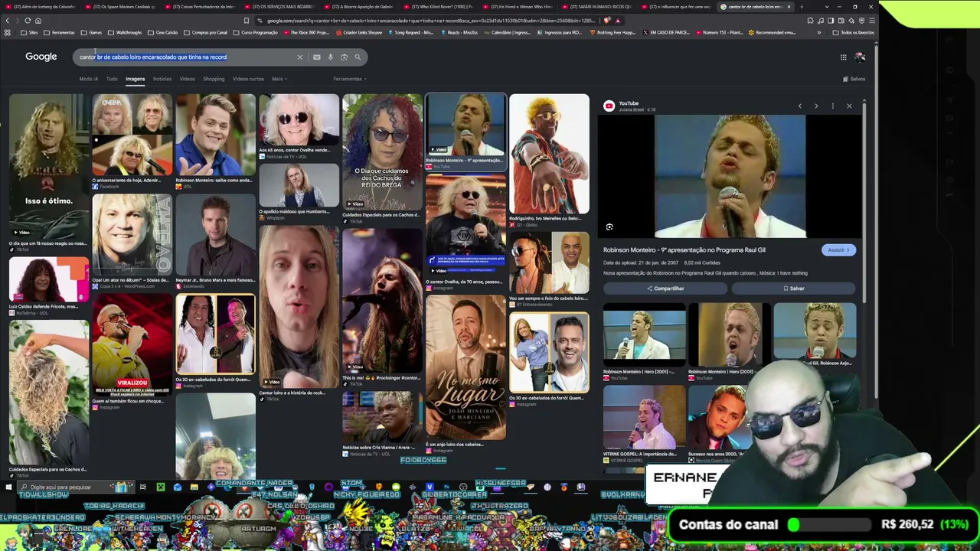
Task: Open the Cine Calvão bookmark folder
Action: tap(162, 33)
